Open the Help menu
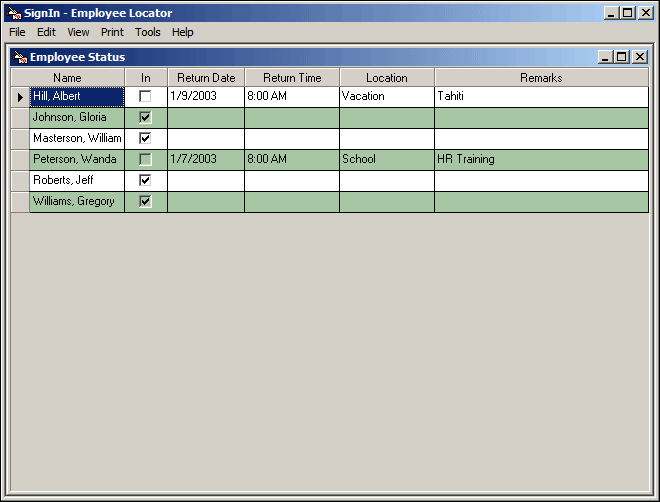This screenshot has width=660, height=502. coord(183,32)
